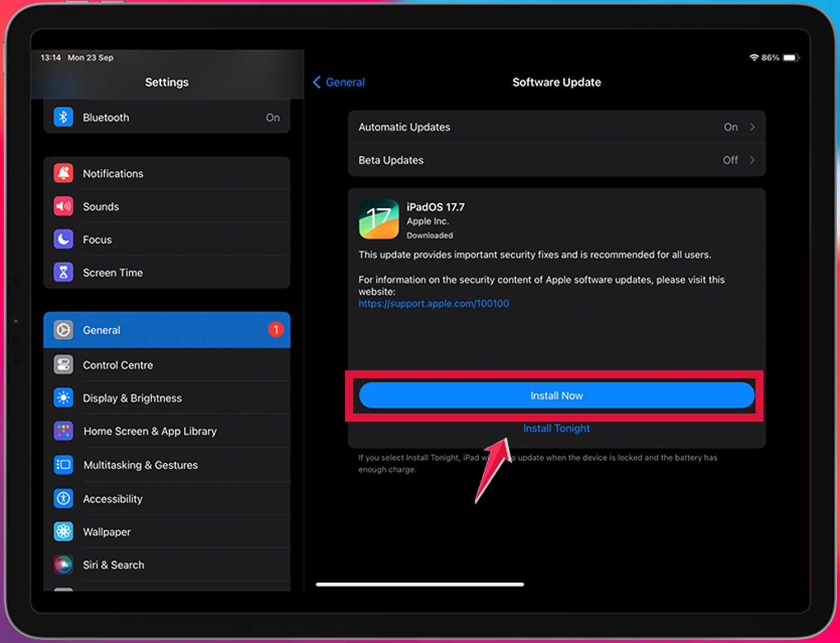Tap the Accessibility icon

(63, 498)
